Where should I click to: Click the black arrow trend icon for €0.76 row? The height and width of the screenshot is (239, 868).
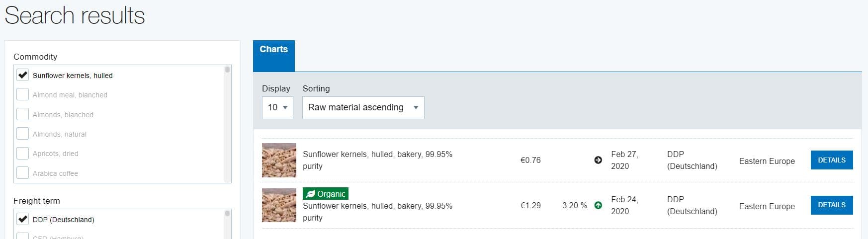(x=598, y=160)
